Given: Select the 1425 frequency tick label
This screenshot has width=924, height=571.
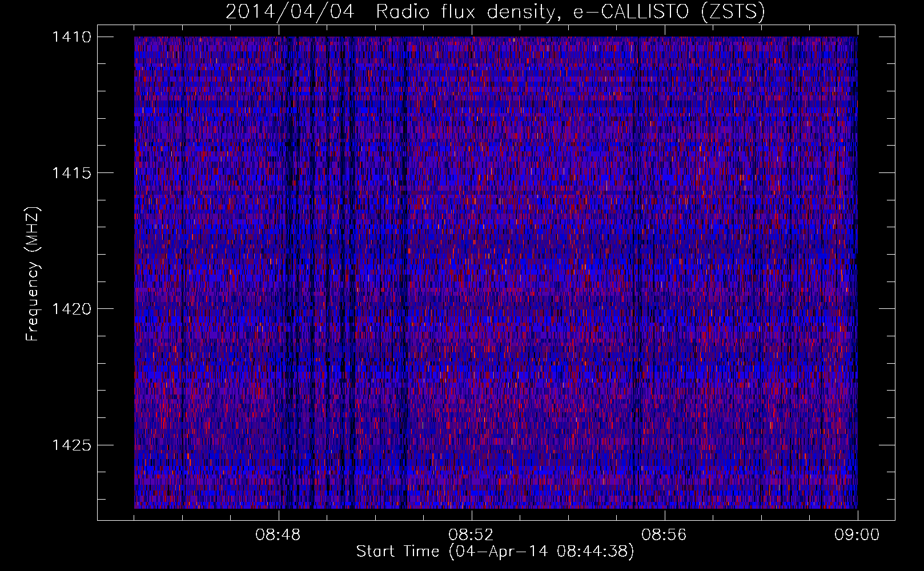Looking at the screenshot, I should click(x=71, y=445).
